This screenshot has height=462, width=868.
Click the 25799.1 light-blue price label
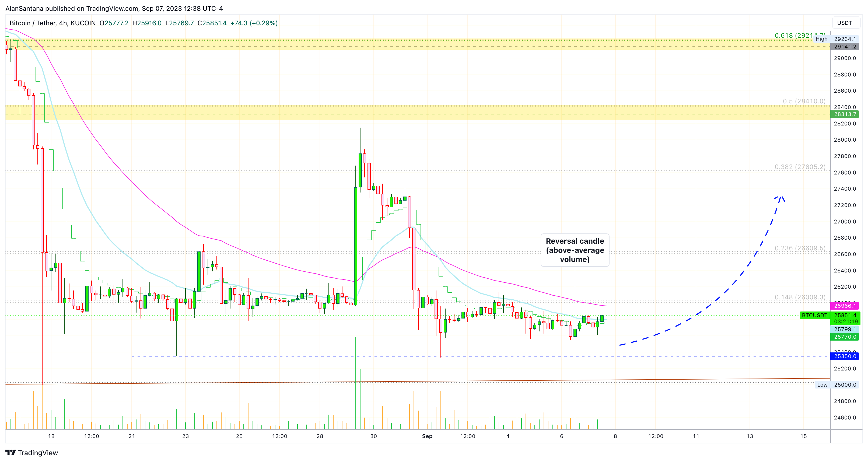click(x=845, y=329)
